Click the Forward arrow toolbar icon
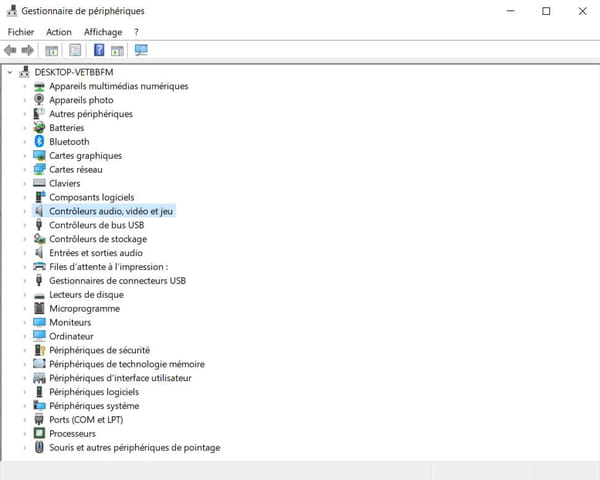 (28, 50)
